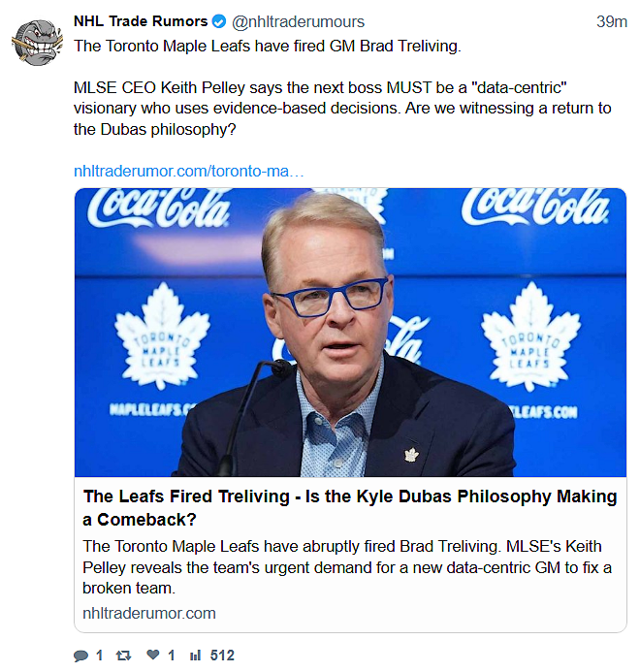The image size is (640, 672).
Task: Click the nhltraderumor.com domain under the card
Action: point(149,613)
